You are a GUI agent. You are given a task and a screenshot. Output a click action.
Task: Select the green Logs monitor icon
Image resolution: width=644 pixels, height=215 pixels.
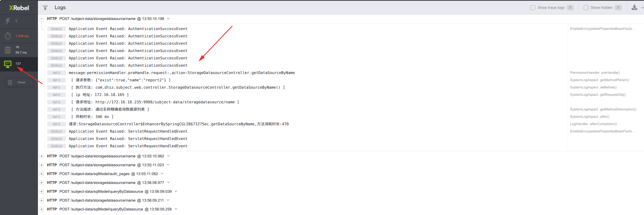pos(8,64)
